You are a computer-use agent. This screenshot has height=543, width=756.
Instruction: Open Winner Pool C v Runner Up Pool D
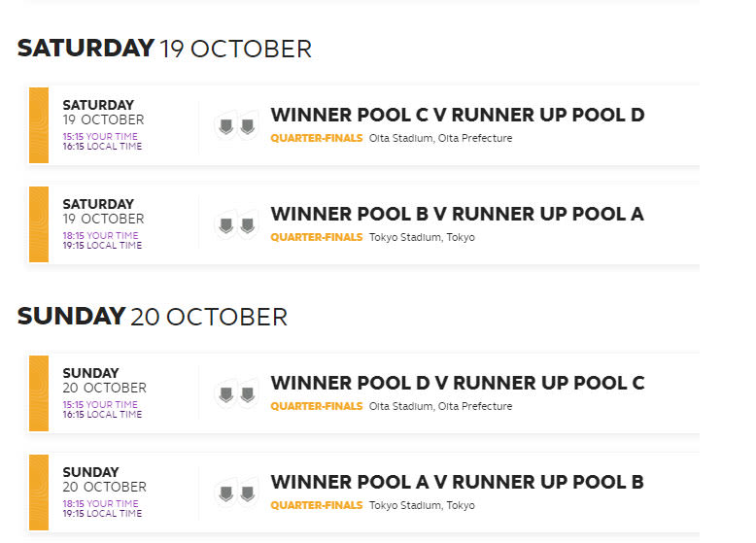[x=457, y=116]
